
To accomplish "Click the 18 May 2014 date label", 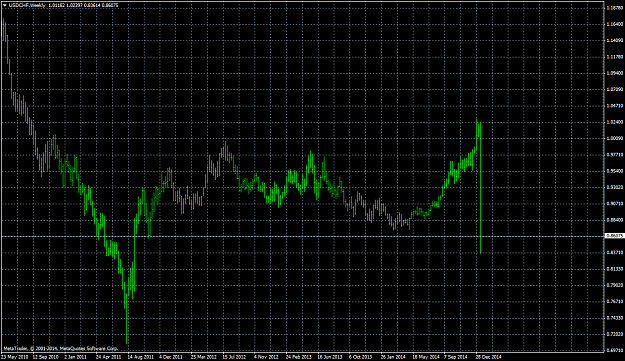I will pos(426,357).
